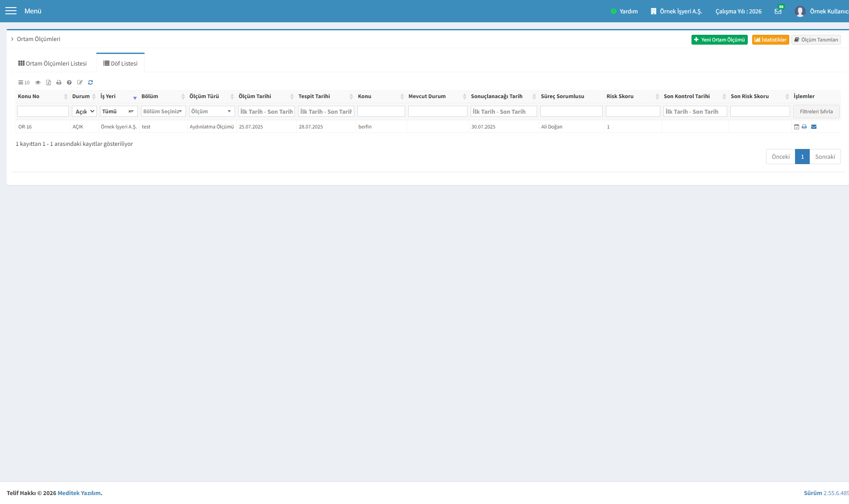Viewport: 849px width, 504px height.
Task: Export the table to Excel
Action: coord(48,83)
